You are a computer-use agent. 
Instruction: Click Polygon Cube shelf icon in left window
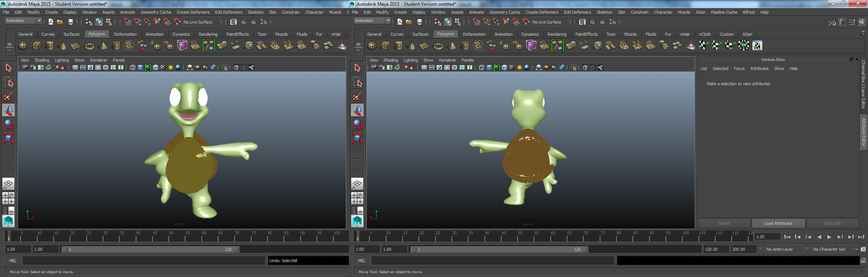point(37,46)
